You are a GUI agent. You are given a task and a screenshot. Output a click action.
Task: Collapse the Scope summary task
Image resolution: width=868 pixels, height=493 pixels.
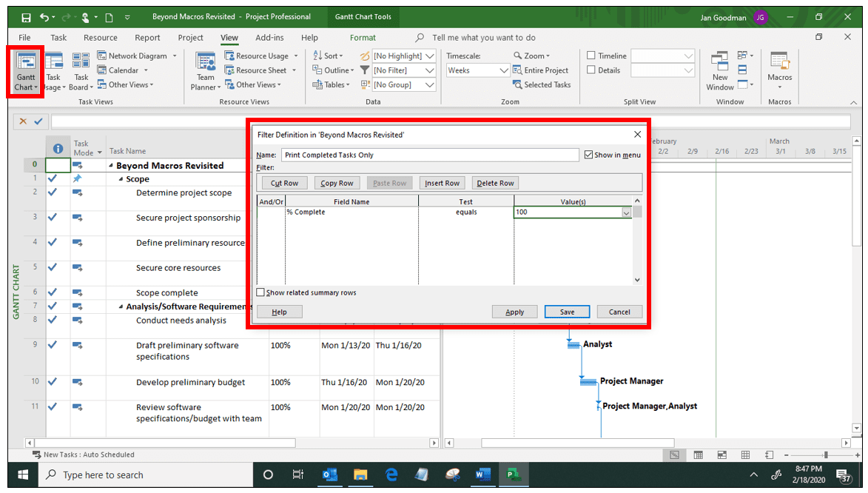[121, 179]
